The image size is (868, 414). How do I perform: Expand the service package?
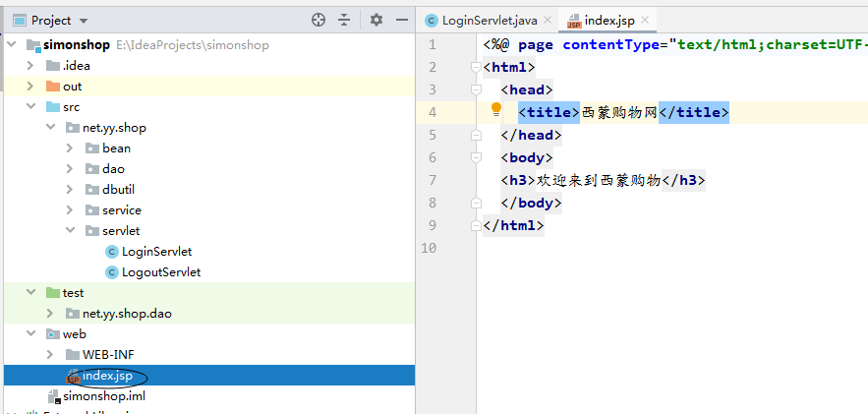70,210
